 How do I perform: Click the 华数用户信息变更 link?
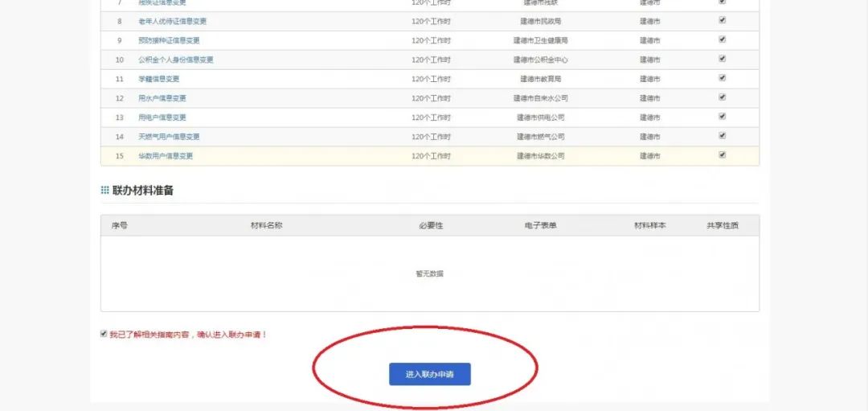[x=165, y=156]
